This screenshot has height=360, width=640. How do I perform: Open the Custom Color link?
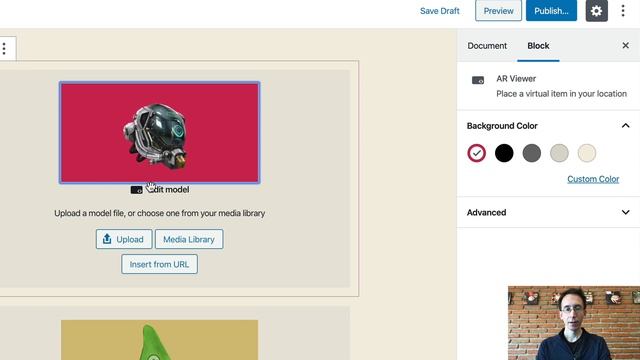(593, 179)
